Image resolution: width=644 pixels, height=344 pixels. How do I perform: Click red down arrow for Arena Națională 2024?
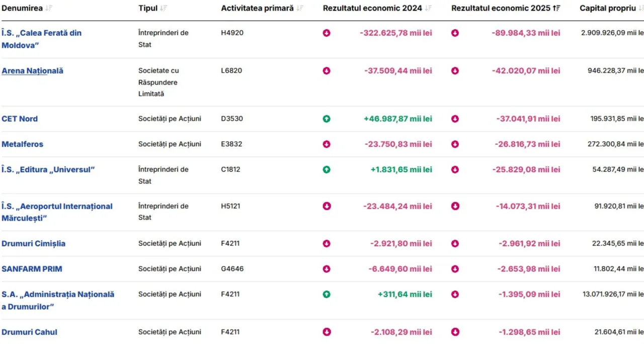[327, 71]
